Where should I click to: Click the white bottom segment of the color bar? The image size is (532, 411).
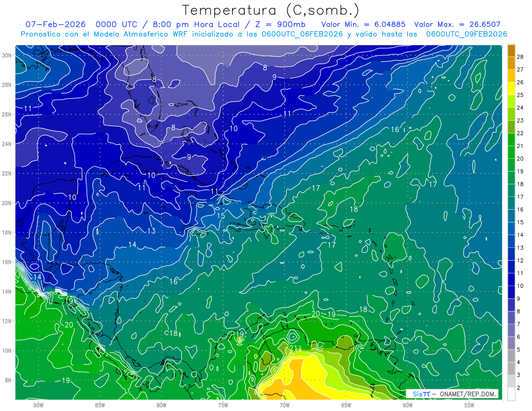[x=511, y=394]
